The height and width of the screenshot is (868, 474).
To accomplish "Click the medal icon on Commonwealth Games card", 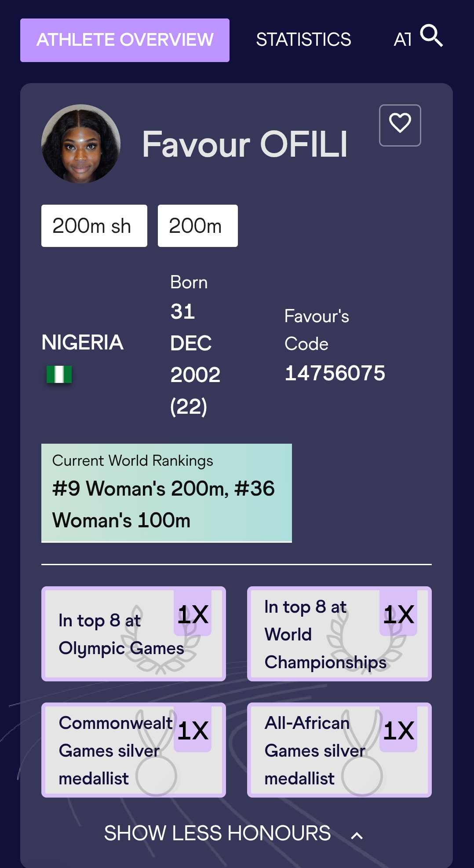I will pyautogui.click(x=157, y=776).
